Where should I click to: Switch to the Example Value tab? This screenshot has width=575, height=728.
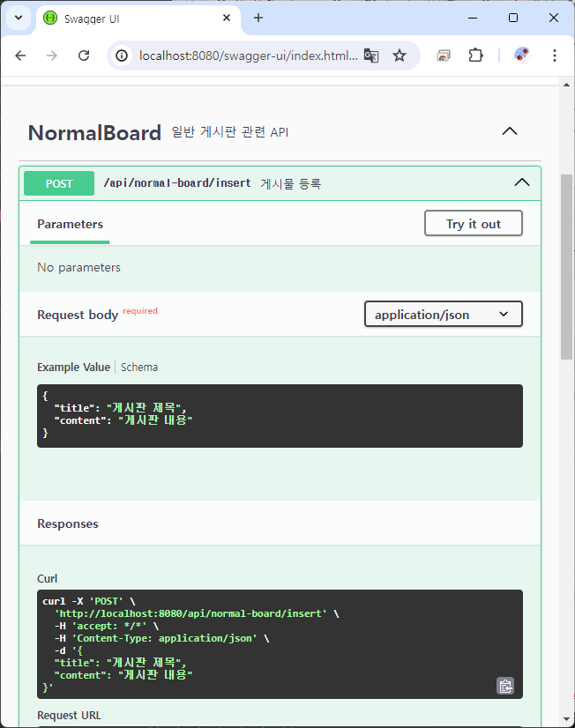[73, 367]
